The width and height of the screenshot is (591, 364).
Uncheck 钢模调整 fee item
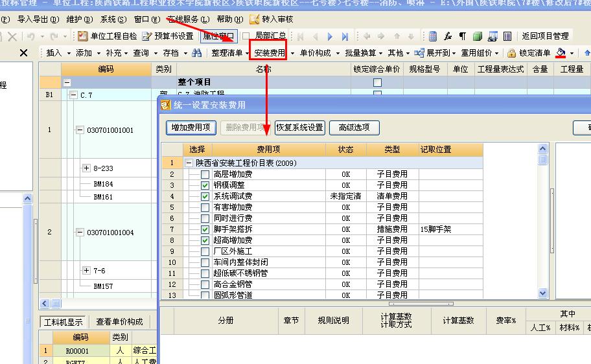(x=205, y=185)
